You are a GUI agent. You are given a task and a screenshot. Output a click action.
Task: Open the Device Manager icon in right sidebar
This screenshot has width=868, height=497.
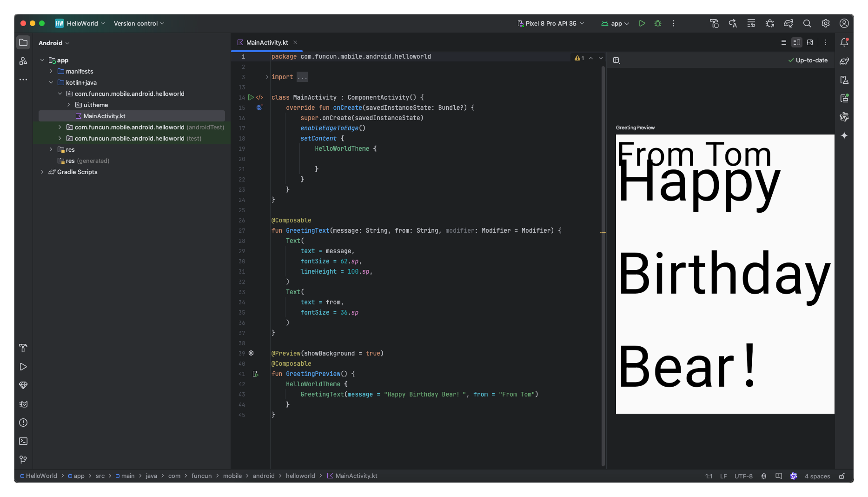pos(844,80)
